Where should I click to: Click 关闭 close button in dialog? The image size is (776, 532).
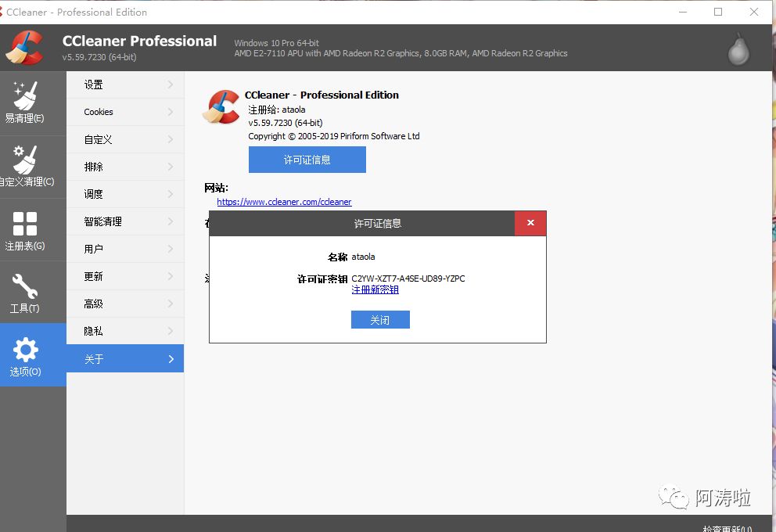click(380, 320)
